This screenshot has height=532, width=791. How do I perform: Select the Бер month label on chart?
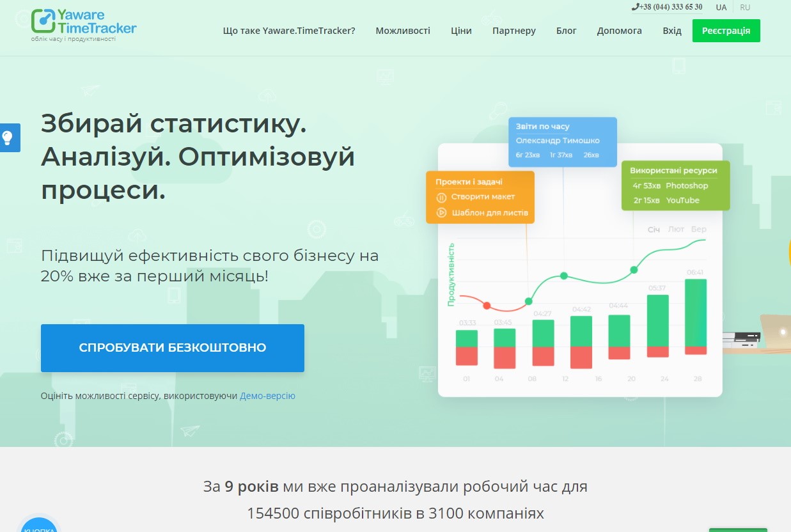(x=698, y=229)
